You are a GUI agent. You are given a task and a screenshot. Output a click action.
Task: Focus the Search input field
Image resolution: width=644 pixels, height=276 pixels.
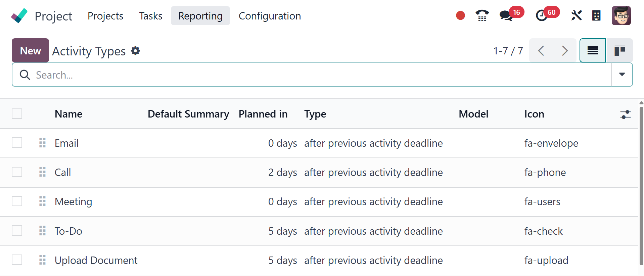pyautogui.click(x=302, y=75)
